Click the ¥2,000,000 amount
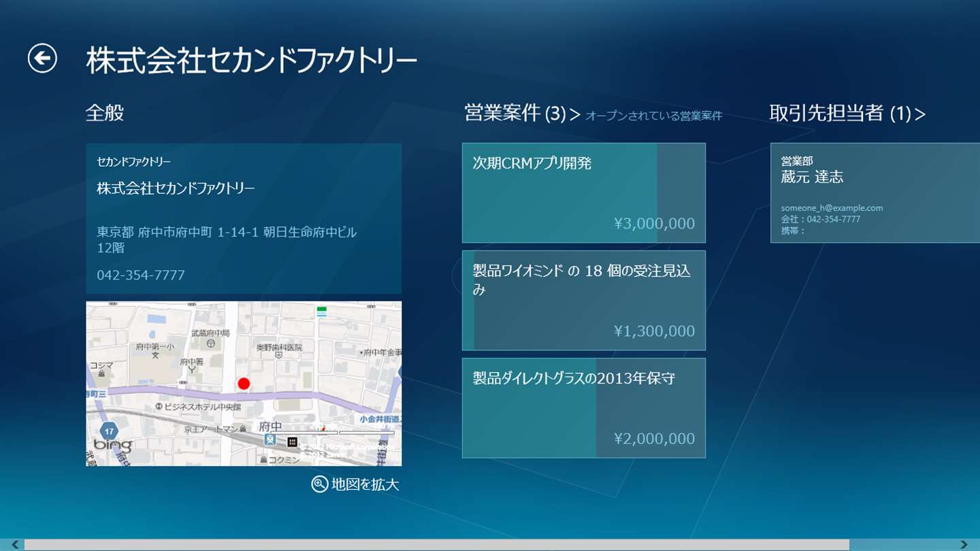Image resolution: width=980 pixels, height=551 pixels. click(654, 438)
